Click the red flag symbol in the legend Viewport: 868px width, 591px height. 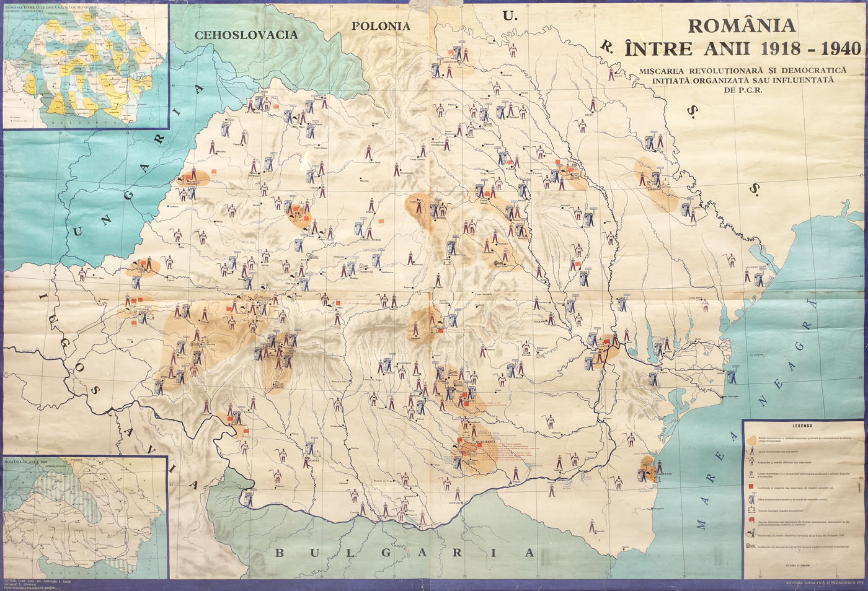tap(751, 520)
